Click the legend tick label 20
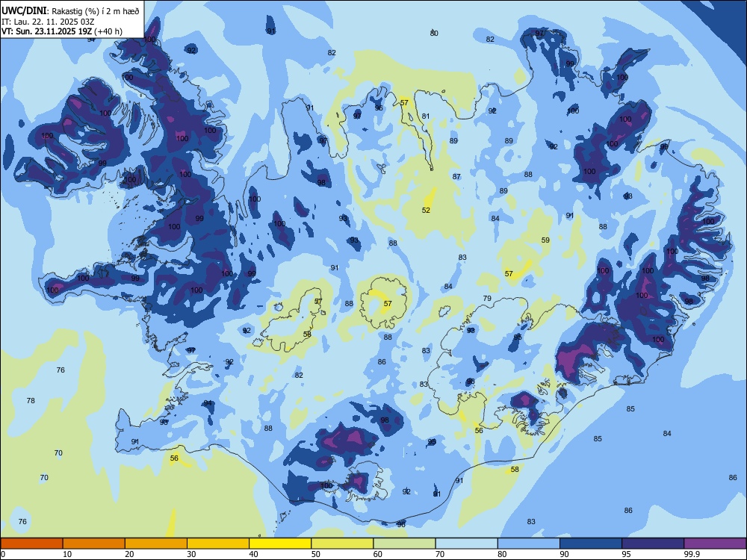The image size is (747, 560). (x=129, y=554)
